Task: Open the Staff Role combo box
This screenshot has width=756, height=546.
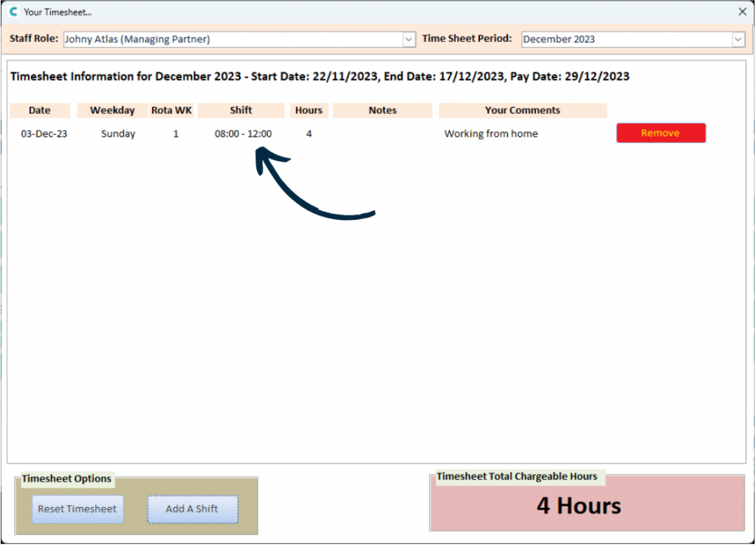Action: [233, 39]
